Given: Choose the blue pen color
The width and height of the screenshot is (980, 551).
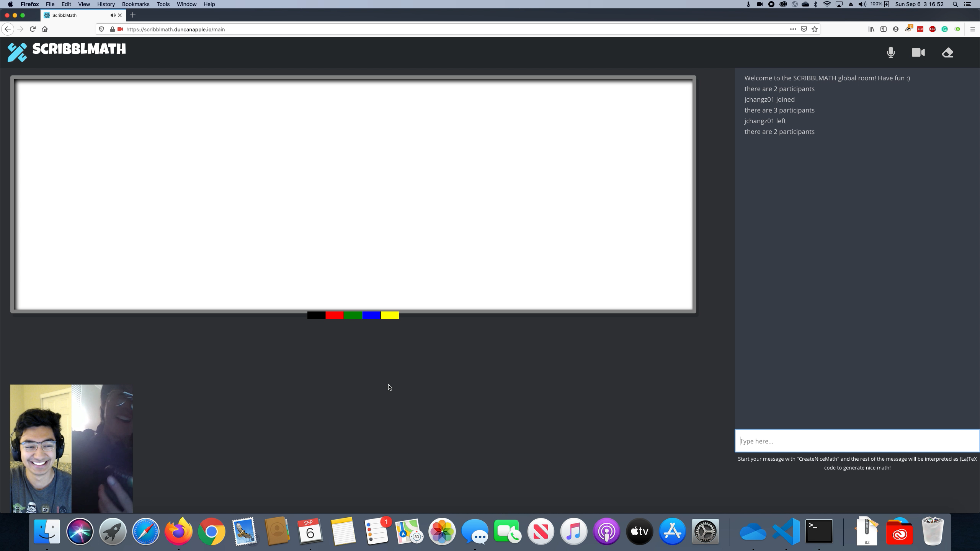Looking at the screenshot, I should [x=371, y=315].
